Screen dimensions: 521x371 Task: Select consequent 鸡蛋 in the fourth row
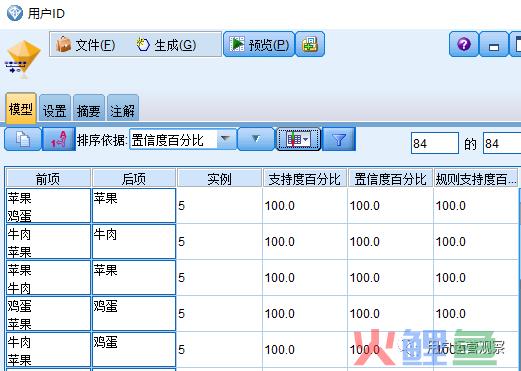click(134, 314)
